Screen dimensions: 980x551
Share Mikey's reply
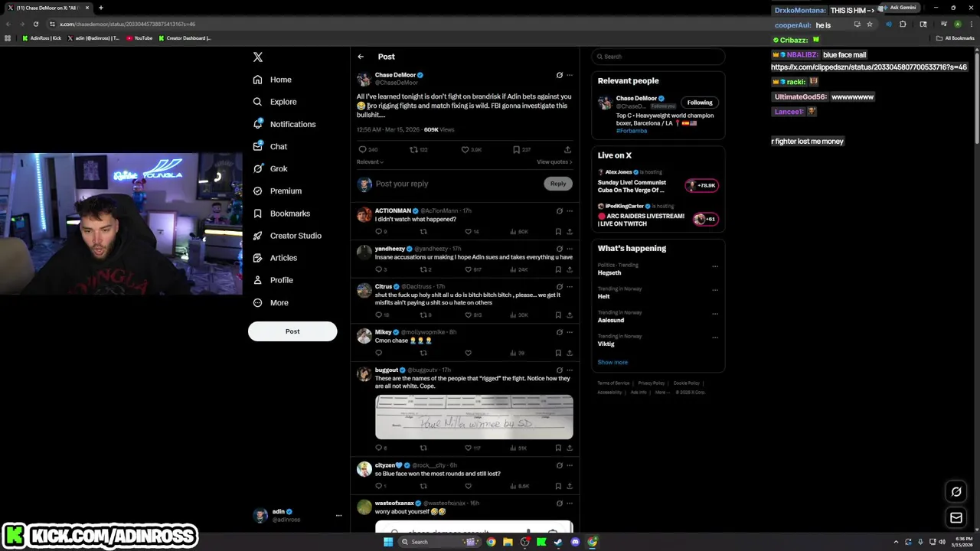pos(569,353)
